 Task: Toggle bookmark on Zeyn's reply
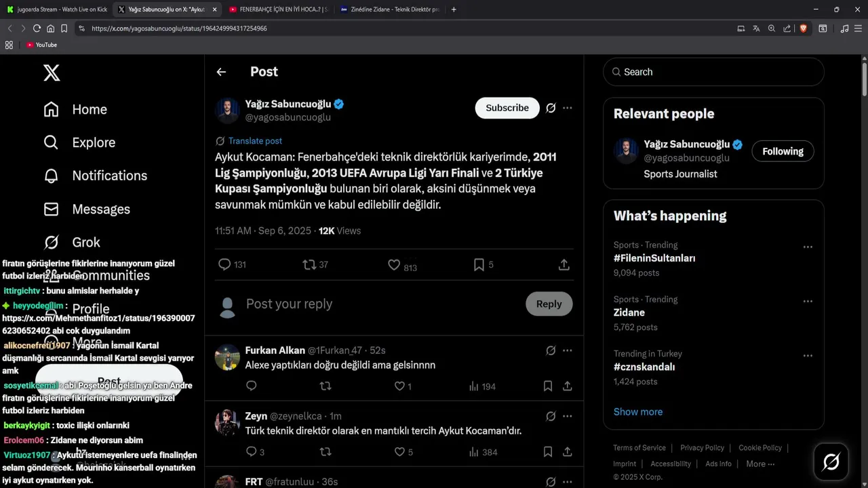(547, 452)
